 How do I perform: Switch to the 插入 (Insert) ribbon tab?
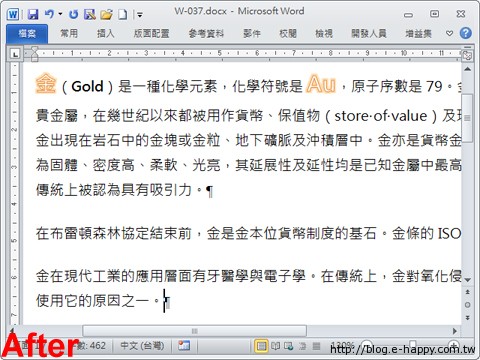tap(105, 33)
